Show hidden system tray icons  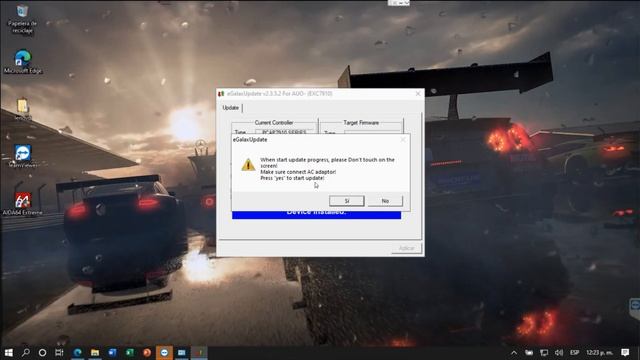[514, 352]
